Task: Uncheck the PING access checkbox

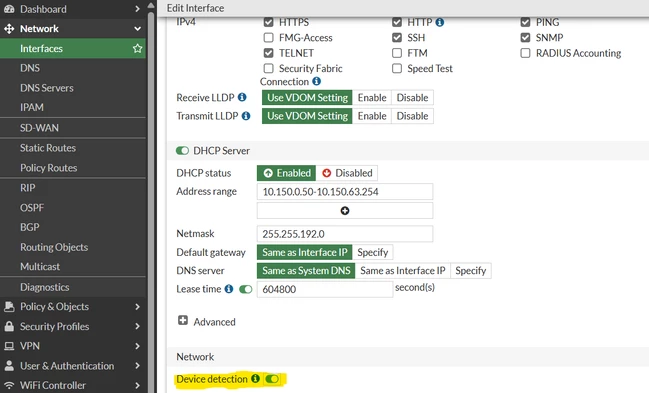Action: click(x=525, y=22)
